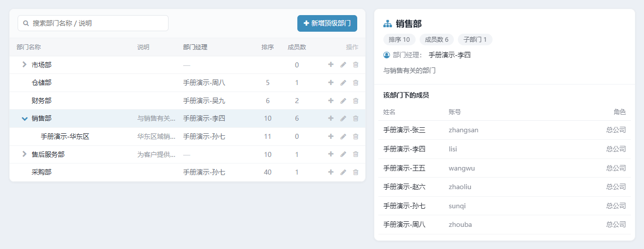Add sub-department under 市场部 row
644x249 pixels.
[x=331, y=64]
